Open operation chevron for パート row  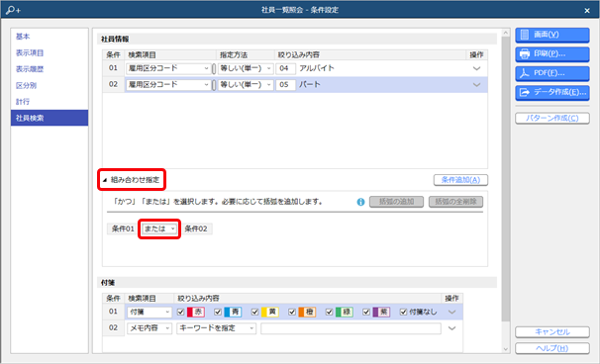476,84
